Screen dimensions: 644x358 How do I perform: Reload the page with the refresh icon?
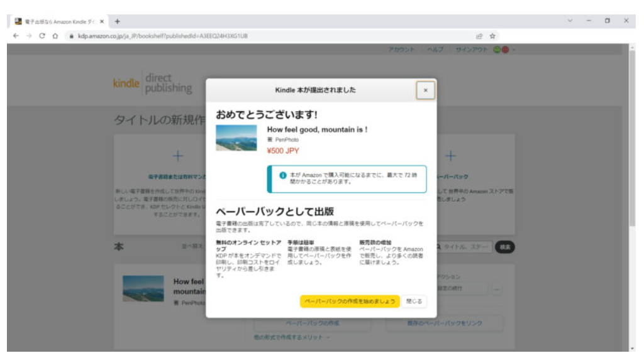[42, 36]
